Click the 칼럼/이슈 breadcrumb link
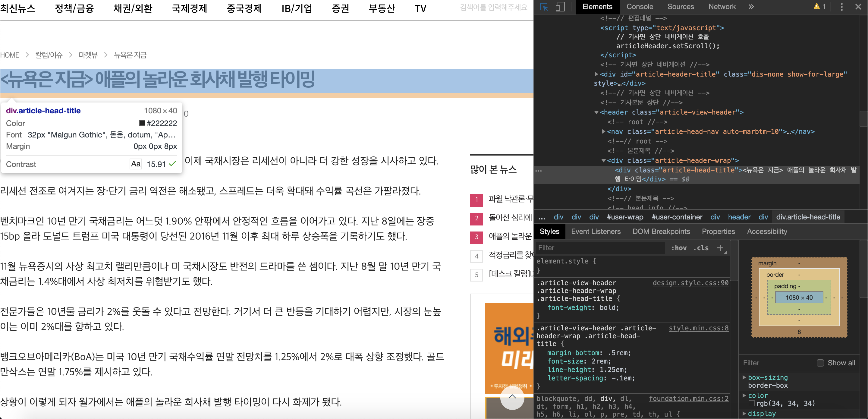868x419 pixels. [49, 55]
